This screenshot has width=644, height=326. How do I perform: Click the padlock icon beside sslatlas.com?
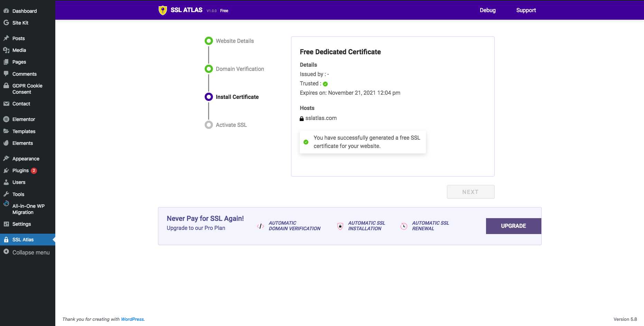(302, 119)
